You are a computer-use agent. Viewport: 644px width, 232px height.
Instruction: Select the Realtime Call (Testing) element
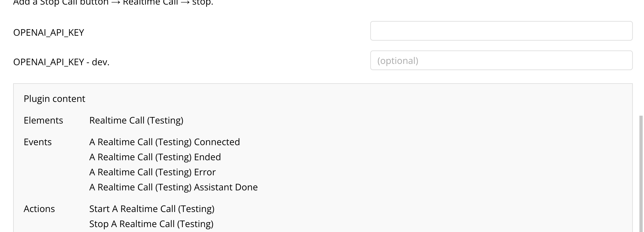click(137, 121)
